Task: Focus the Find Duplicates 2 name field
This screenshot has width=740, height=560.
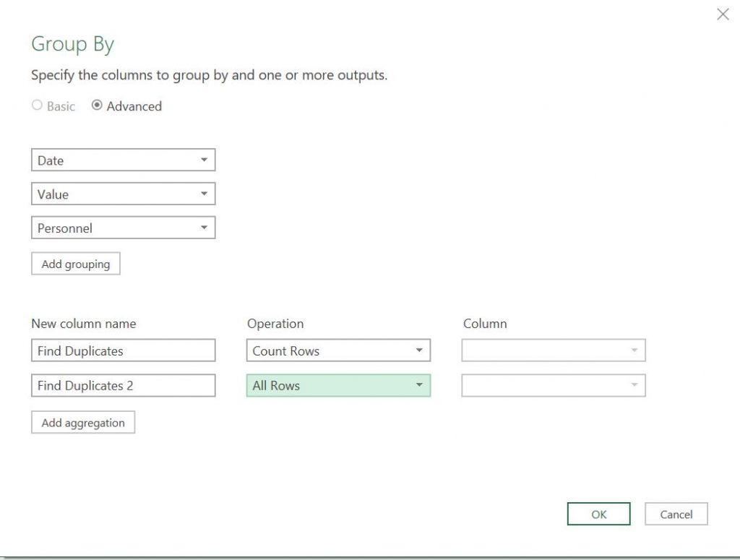Action: coord(123,386)
